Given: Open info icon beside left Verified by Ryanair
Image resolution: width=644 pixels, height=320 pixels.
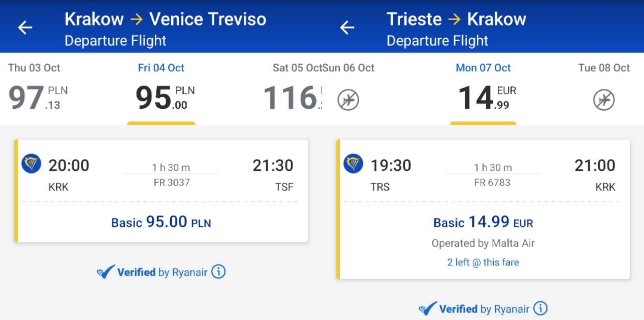Looking at the screenshot, I should (218, 272).
